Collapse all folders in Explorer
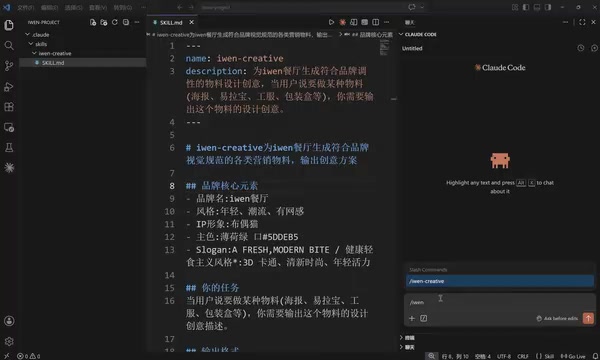600x360 pixels. [x=126, y=23]
